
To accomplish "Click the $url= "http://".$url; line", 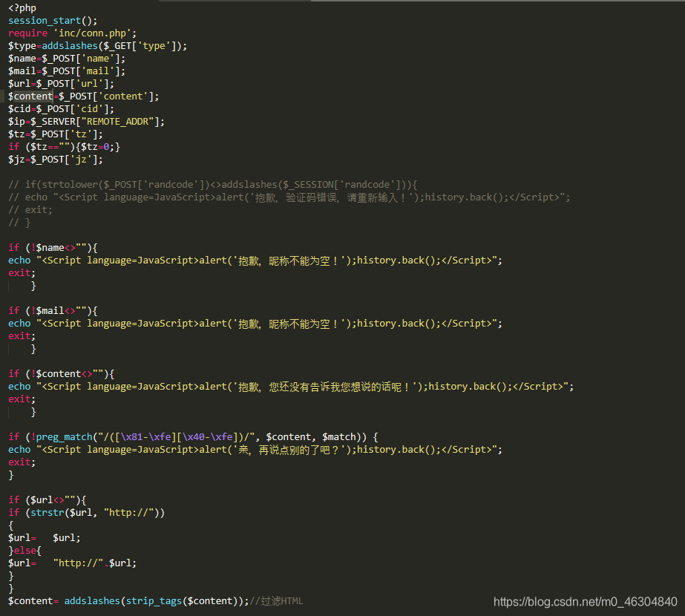I will click(x=72, y=563).
